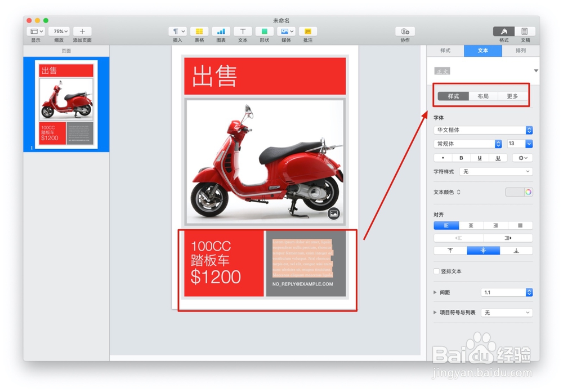Switch to the 文本 inspector tab
The width and height of the screenshot is (563, 392).
click(483, 51)
